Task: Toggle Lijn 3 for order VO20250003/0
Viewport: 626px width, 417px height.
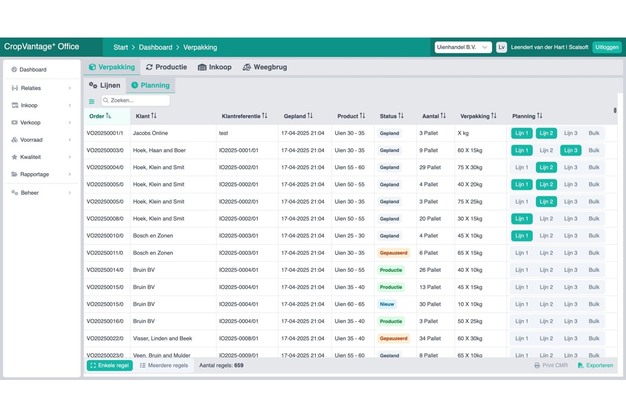Action: tap(570, 150)
